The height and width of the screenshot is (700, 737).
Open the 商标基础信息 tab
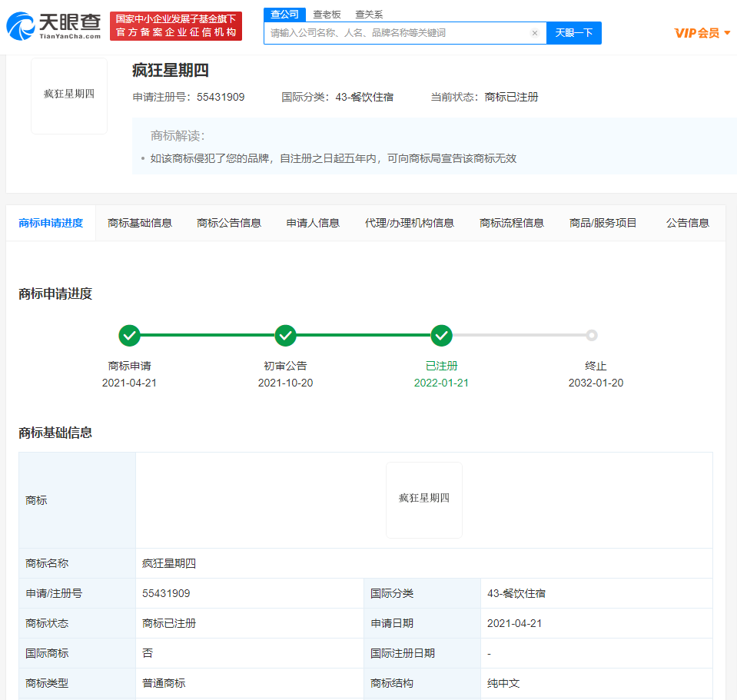point(140,223)
